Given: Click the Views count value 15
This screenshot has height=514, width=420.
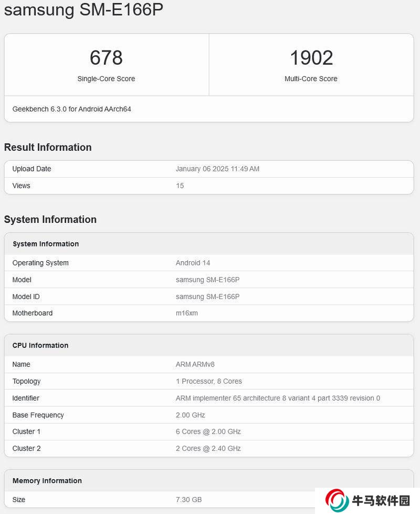Looking at the screenshot, I should click(180, 186).
